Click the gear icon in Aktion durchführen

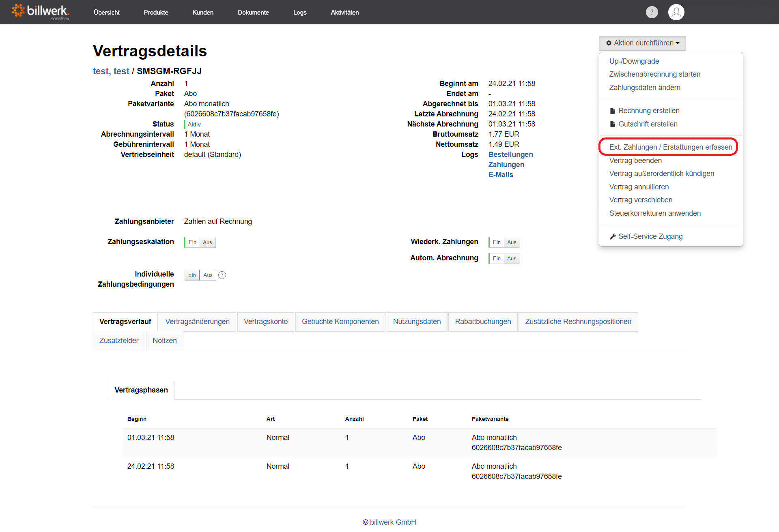point(609,43)
